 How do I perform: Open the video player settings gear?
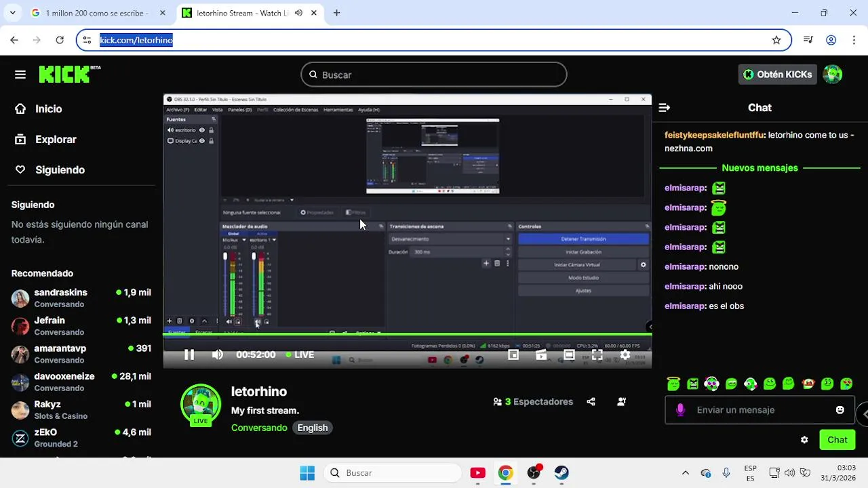click(625, 354)
